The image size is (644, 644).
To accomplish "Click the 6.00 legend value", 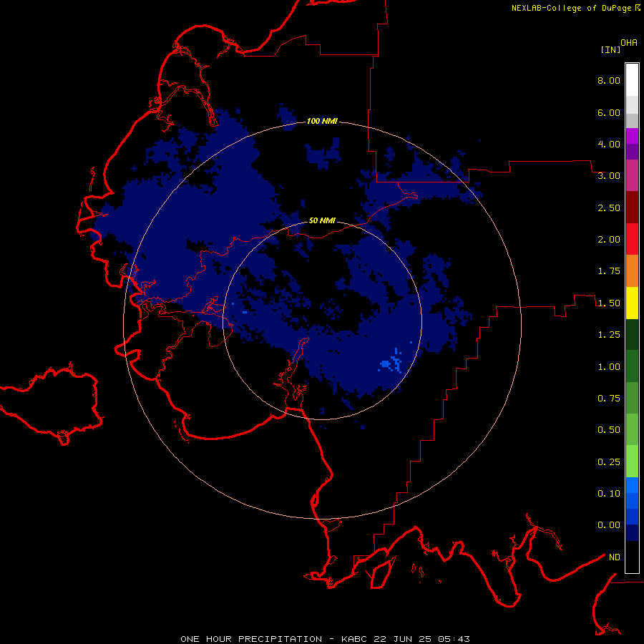I will (x=609, y=112).
